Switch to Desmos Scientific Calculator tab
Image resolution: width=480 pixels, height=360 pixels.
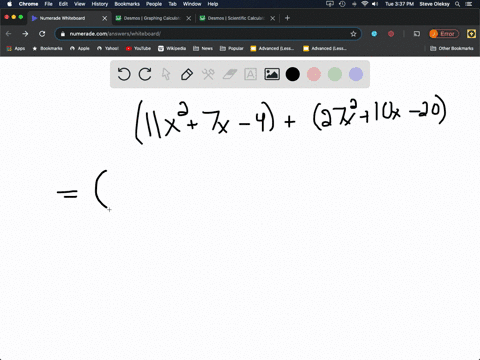point(236,18)
